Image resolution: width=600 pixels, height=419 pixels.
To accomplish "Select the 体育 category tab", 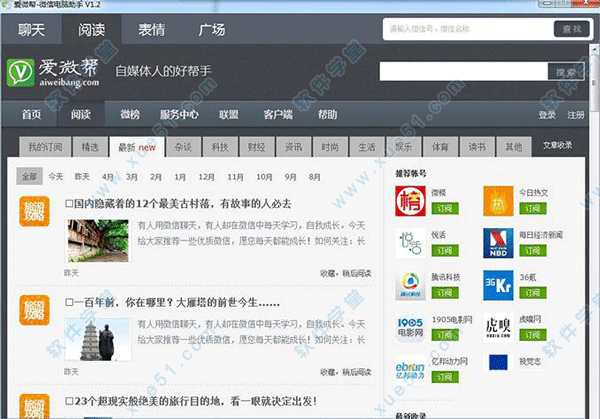I will (x=440, y=147).
